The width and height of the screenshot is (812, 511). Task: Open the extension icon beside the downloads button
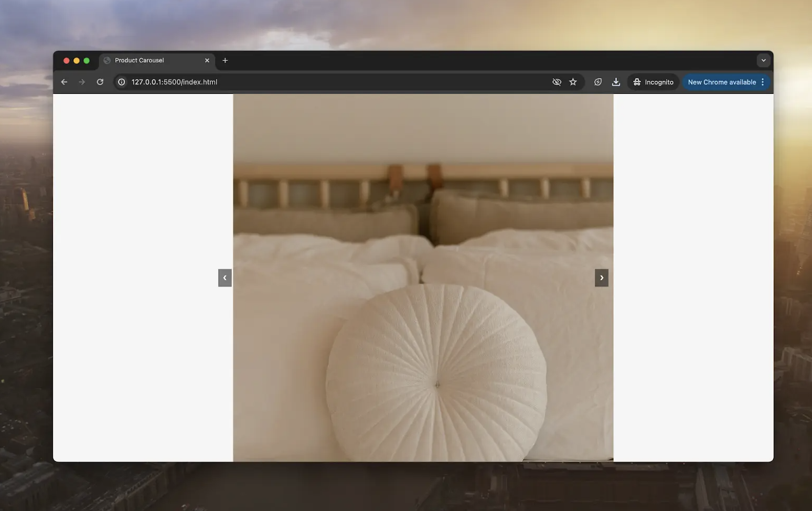coord(598,82)
